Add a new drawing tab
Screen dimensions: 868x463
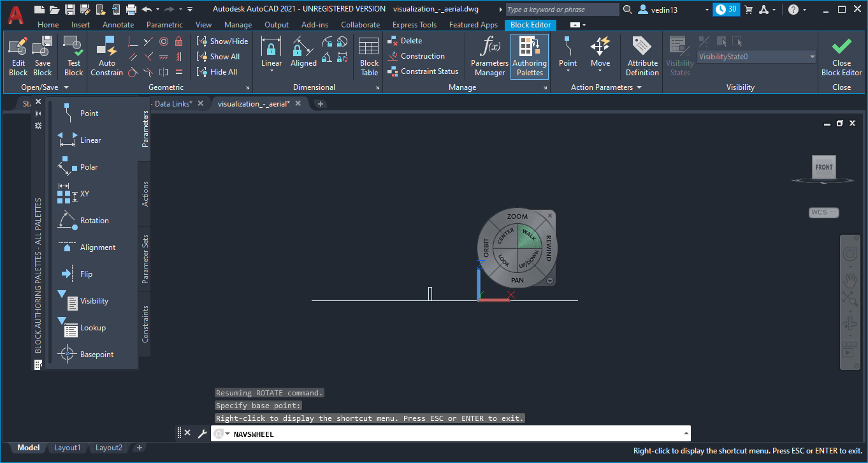pyautogui.click(x=320, y=103)
